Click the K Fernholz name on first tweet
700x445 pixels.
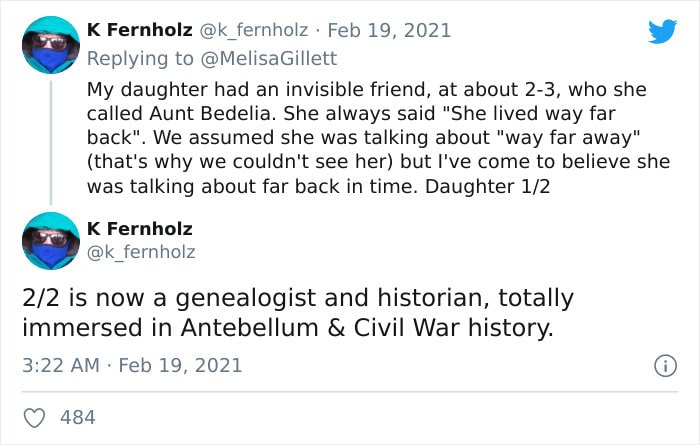[x=140, y=30]
